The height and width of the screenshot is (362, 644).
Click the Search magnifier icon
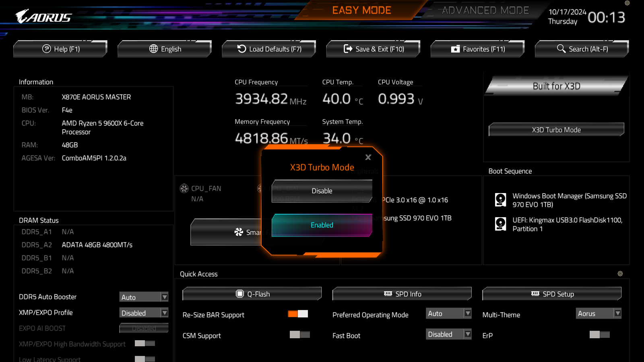click(561, 49)
